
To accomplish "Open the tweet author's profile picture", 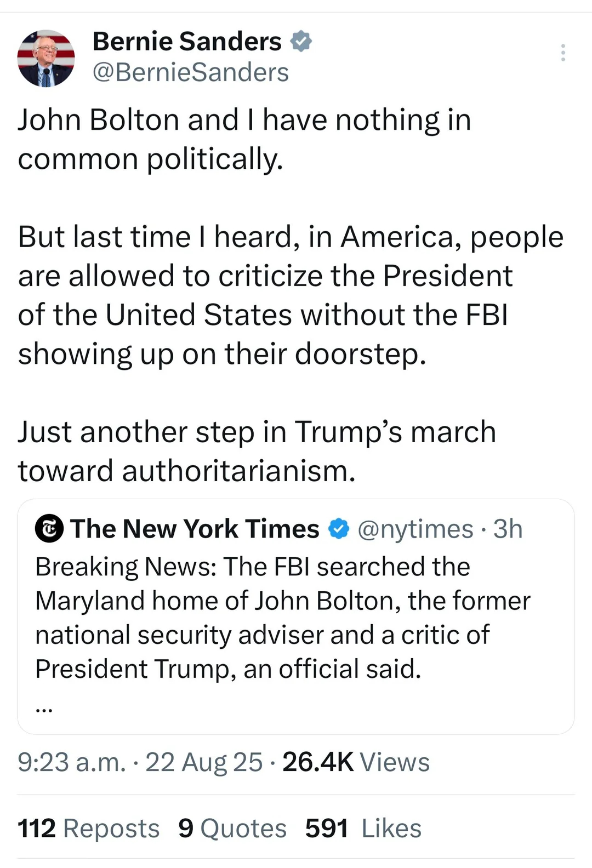I will click(x=46, y=59).
